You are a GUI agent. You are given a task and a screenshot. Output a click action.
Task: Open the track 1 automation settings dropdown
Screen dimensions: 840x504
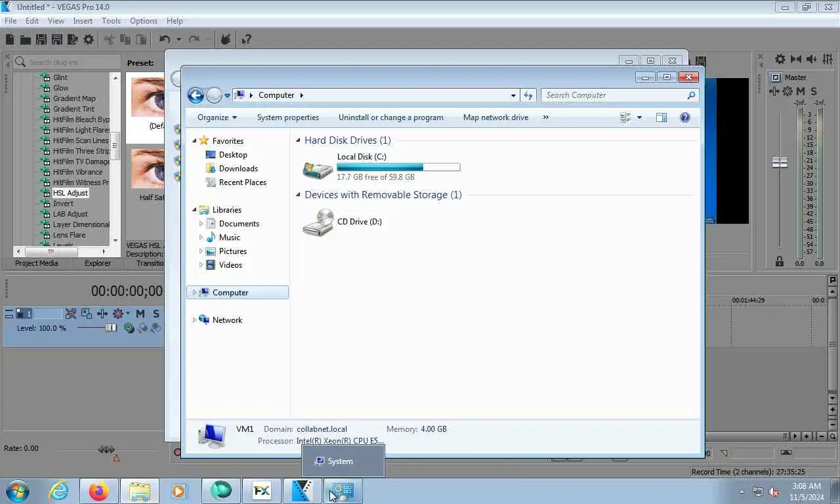coord(127,314)
